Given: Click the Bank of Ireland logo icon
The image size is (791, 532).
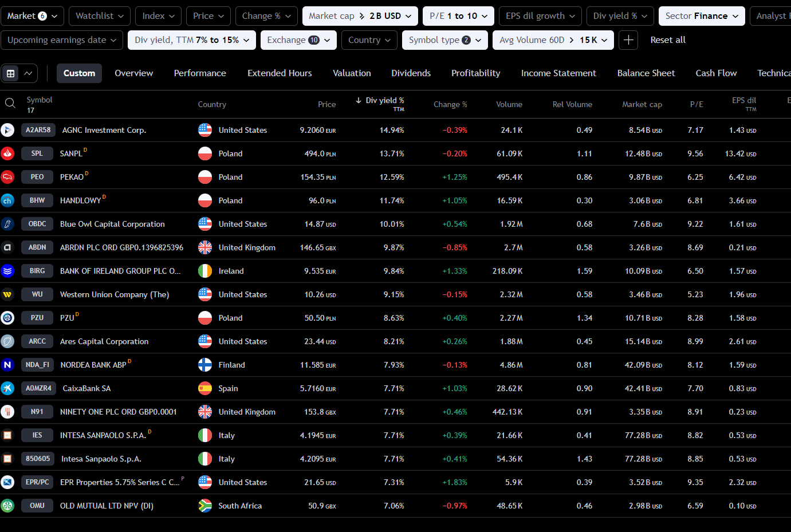Looking at the screenshot, I should click(x=7, y=271).
